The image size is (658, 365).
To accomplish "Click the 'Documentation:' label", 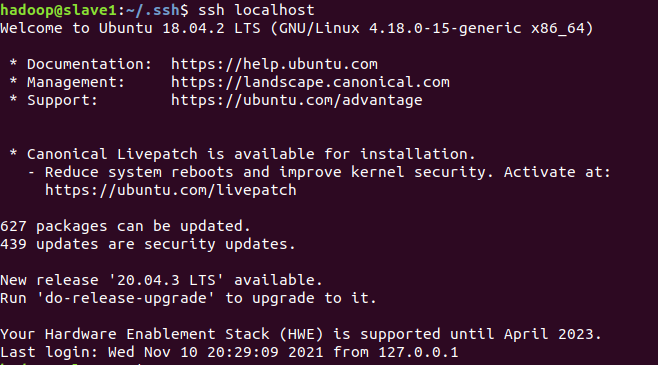I will 89,64.
